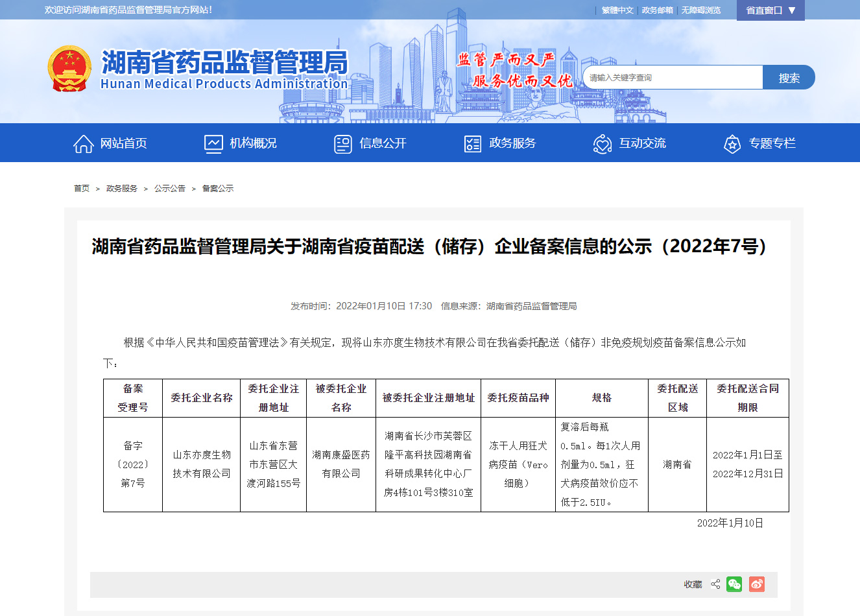
Task: Click the checklist icon beside 政务服务
Action: [473, 143]
